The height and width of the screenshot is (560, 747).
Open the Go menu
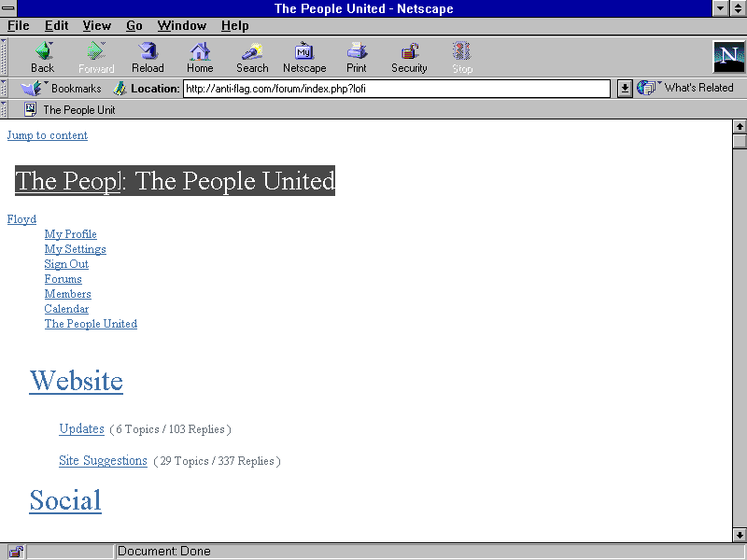coord(134,25)
